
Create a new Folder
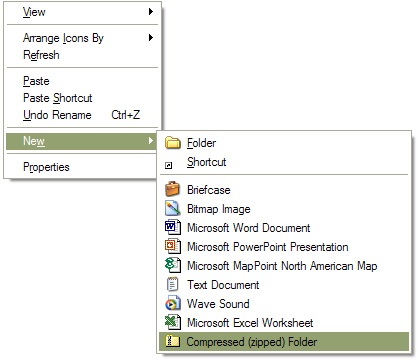(x=284, y=143)
